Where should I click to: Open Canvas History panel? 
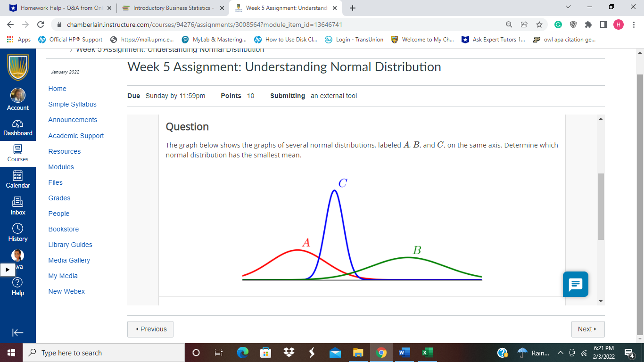click(17, 233)
